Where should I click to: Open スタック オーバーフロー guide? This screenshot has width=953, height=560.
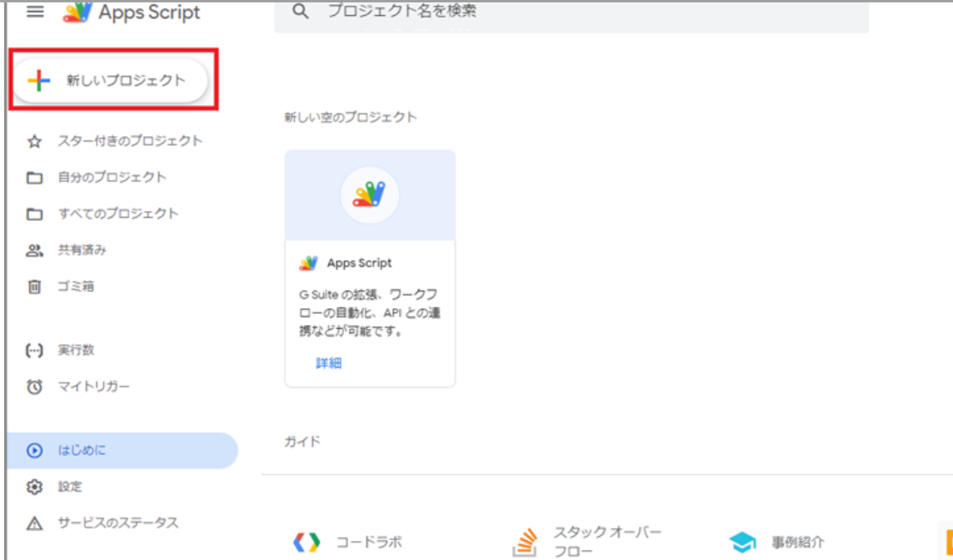tap(606, 542)
